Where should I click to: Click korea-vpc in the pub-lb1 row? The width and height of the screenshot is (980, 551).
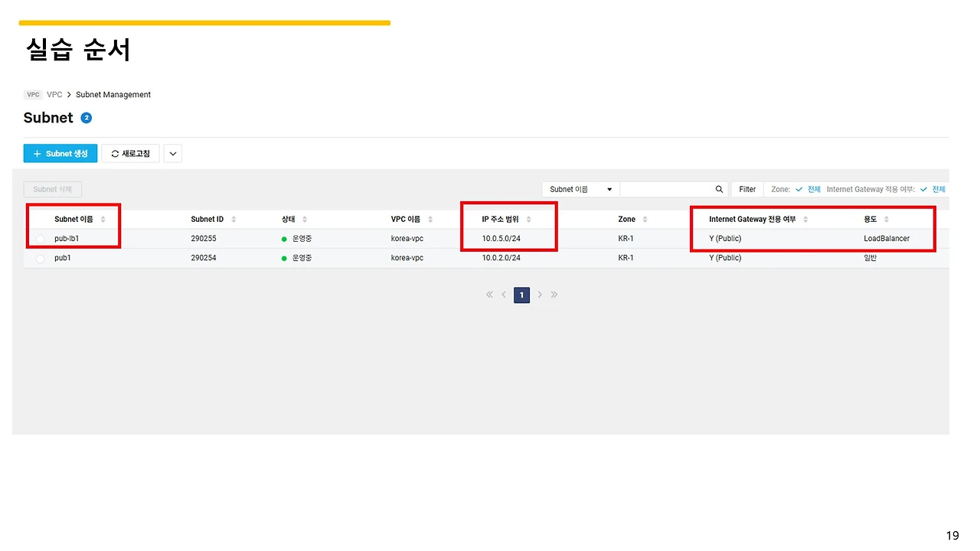click(x=407, y=239)
